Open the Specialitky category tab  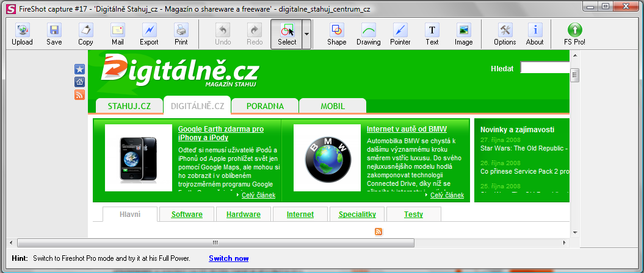click(357, 214)
